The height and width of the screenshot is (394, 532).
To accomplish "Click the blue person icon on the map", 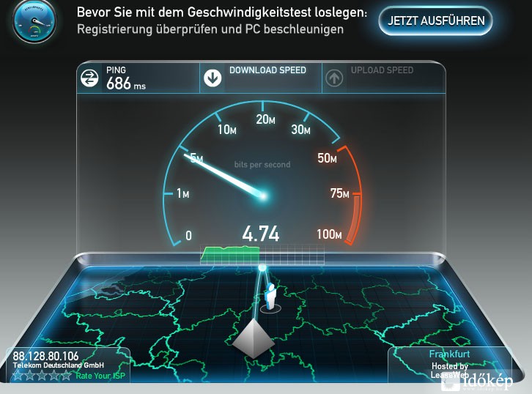I will pyautogui.click(x=270, y=297).
